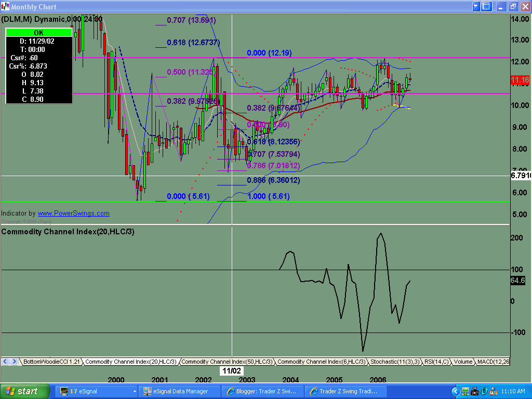Click the 0.618 (8.12356) retracement label
532x399 pixels.
click(x=273, y=142)
